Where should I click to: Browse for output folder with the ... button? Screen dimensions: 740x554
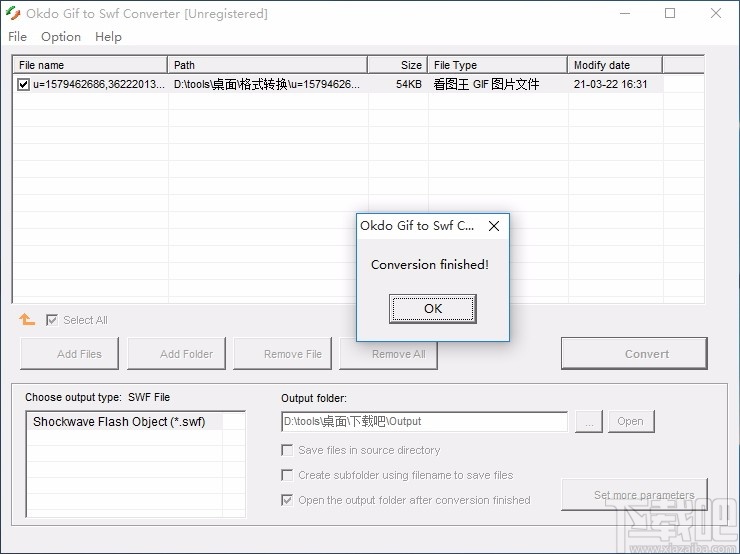589,421
